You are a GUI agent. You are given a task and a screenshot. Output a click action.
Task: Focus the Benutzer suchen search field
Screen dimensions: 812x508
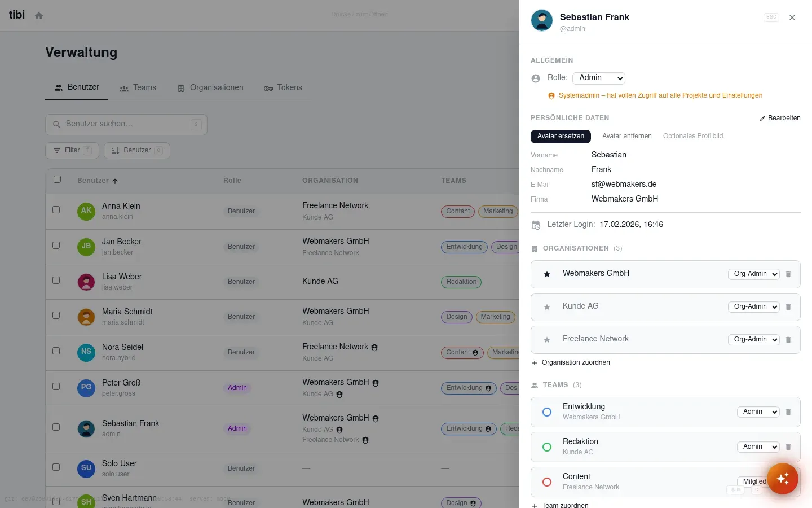click(x=126, y=124)
